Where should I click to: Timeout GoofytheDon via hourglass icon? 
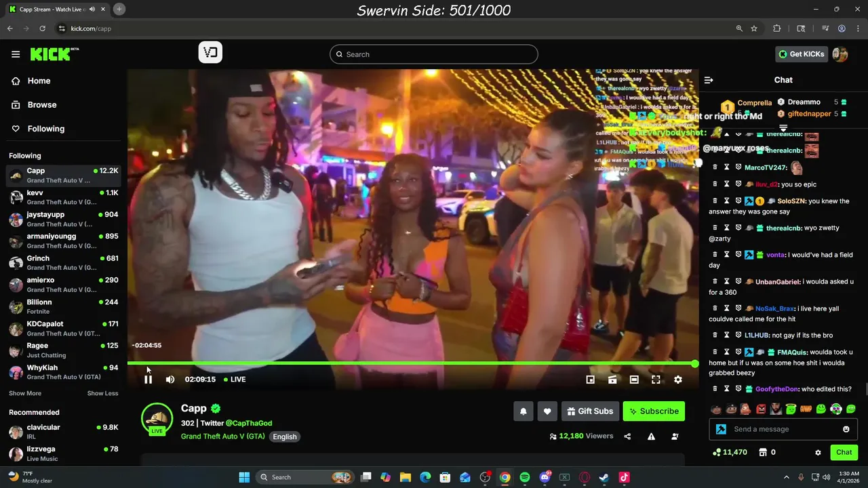tap(726, 389)
